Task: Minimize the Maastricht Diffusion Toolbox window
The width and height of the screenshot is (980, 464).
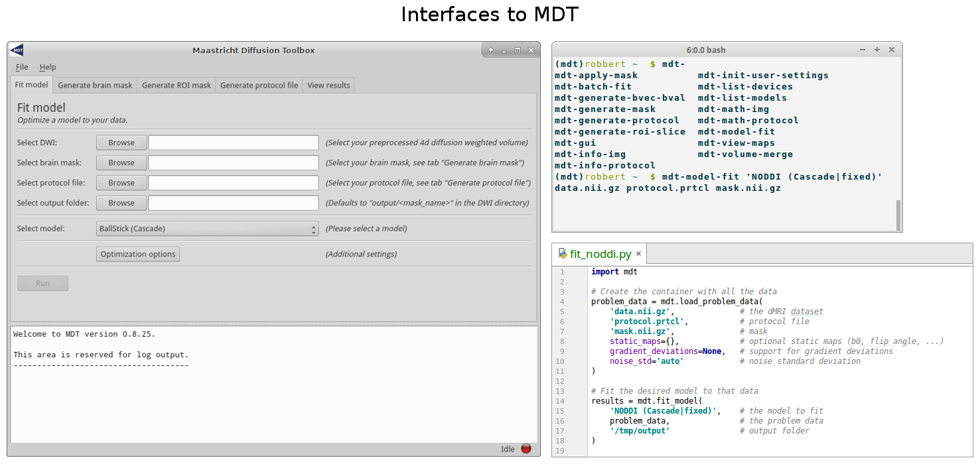Action: coord(504,50)
